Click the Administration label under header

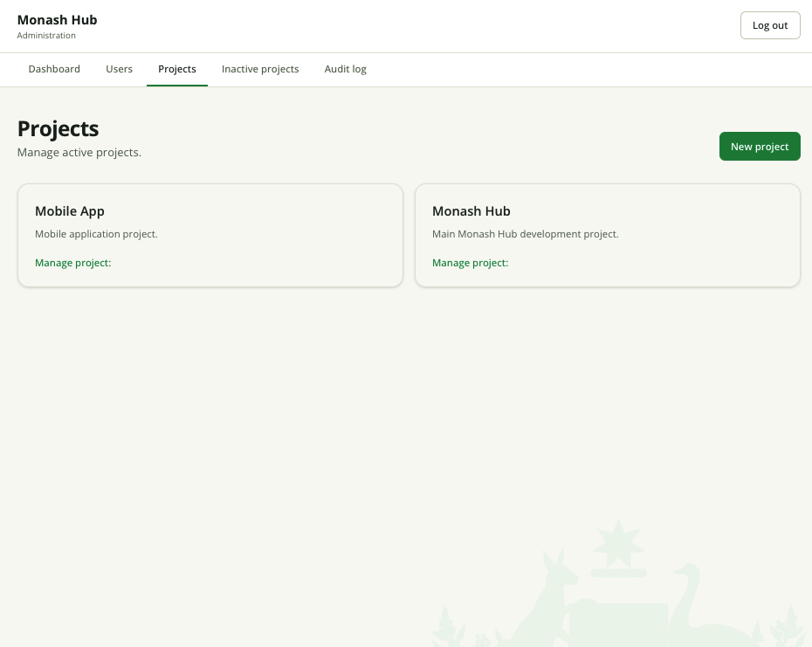coord(46,35)
